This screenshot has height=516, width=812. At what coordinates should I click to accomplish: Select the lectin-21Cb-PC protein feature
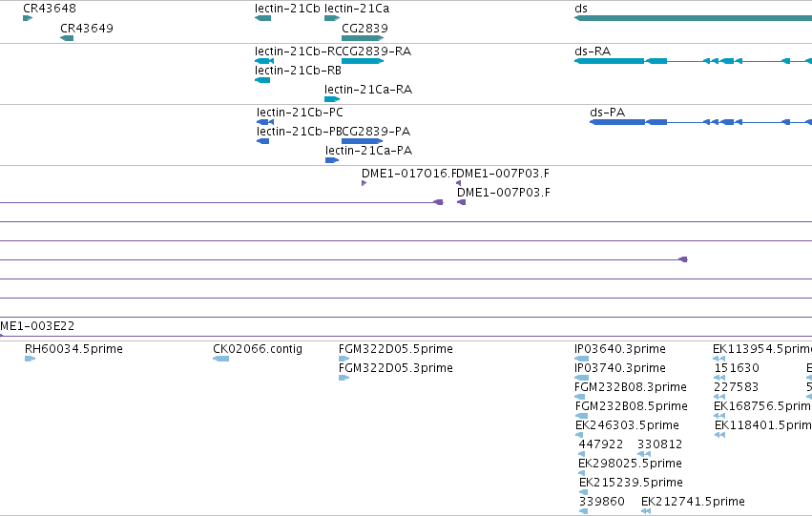click(265, 122)
